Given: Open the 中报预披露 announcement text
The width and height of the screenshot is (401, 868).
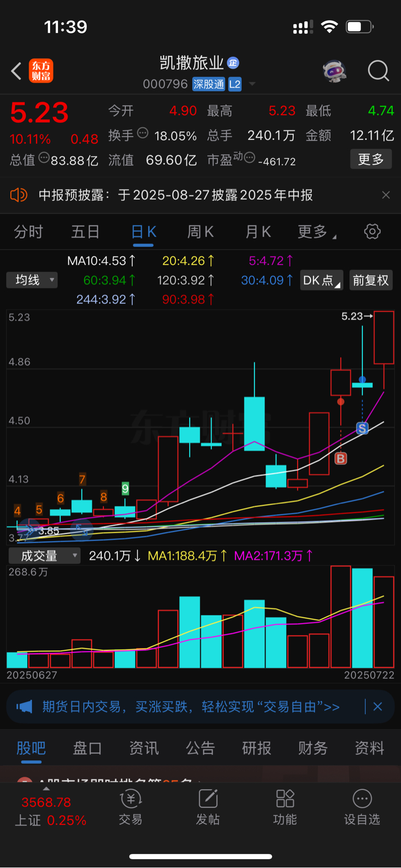Looking at the screenshot, I should click(x=175, y=195).
